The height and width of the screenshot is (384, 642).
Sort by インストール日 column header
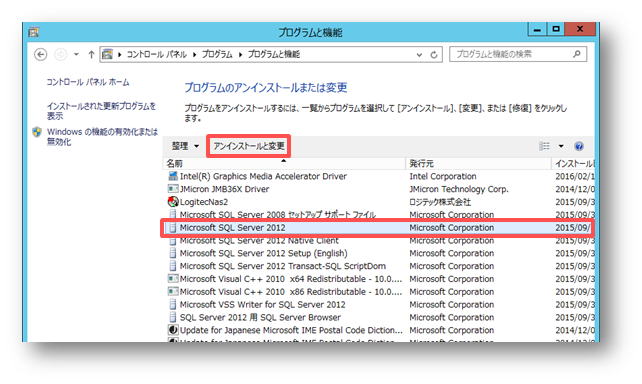pos(573,163)
